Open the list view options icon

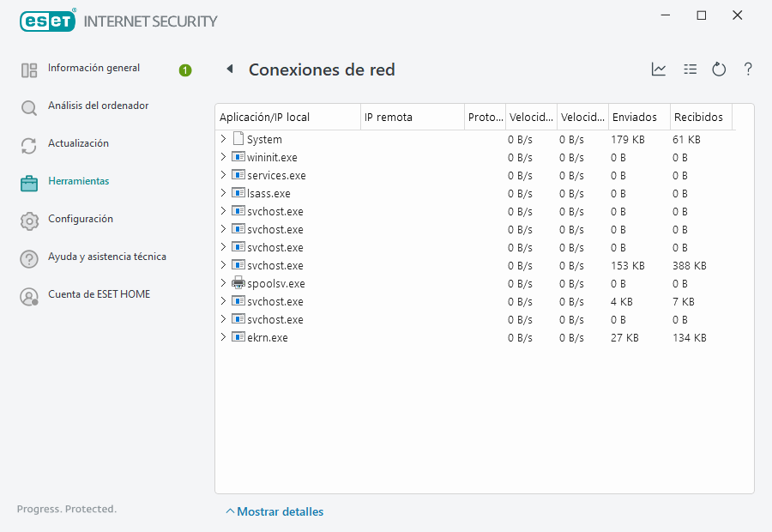[x=690, y=70]
